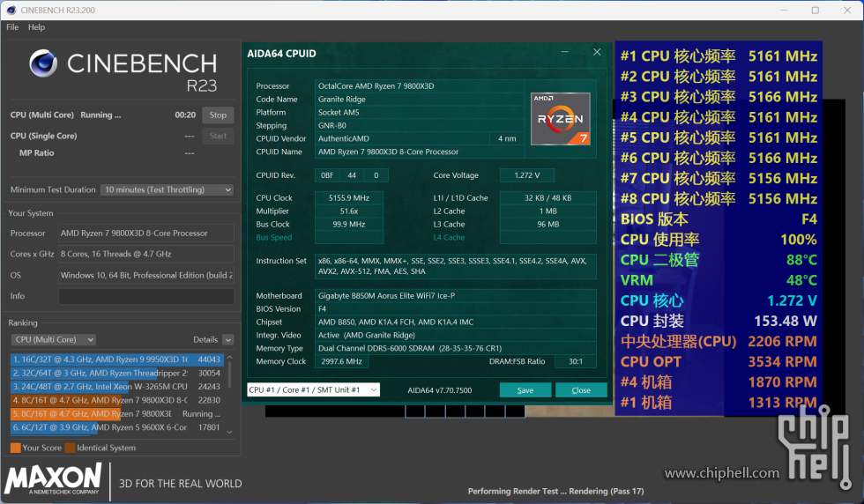The height and width of the screenshot is (504, 864).
Task: Click the AIDA64 version v7.70.7500 text
Action: (x=440, y=390)
